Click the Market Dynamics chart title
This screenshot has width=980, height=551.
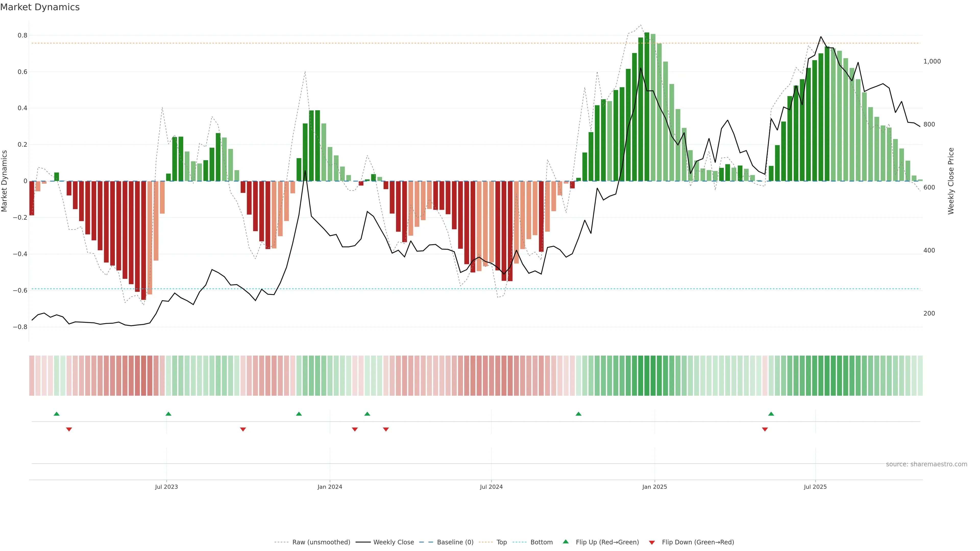coord(40,7)
